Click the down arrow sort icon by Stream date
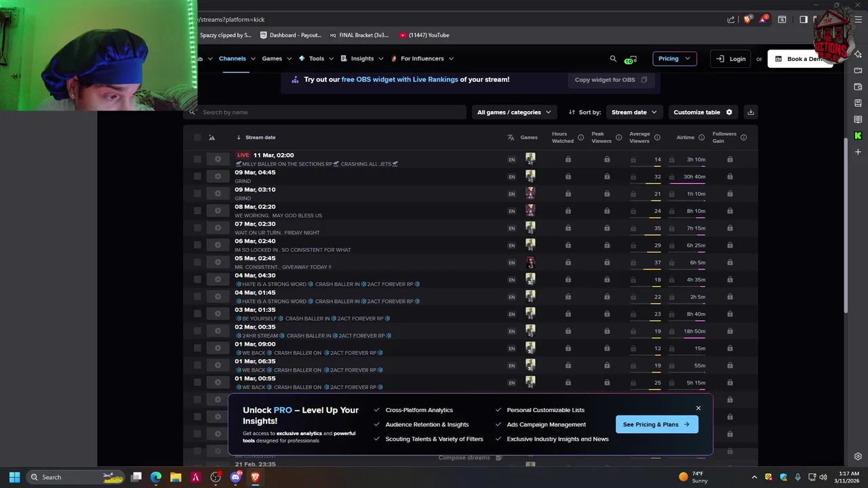868x488 pixels. [x=239, y=138]
